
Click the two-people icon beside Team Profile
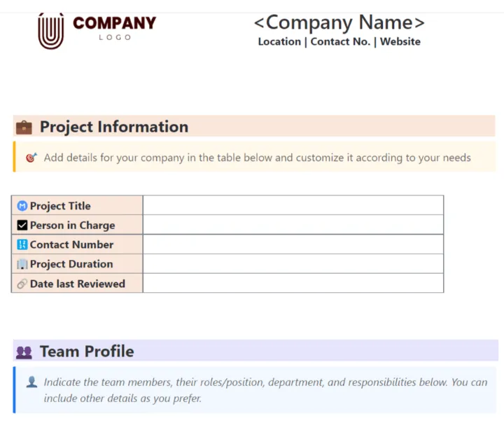point(24,352)
